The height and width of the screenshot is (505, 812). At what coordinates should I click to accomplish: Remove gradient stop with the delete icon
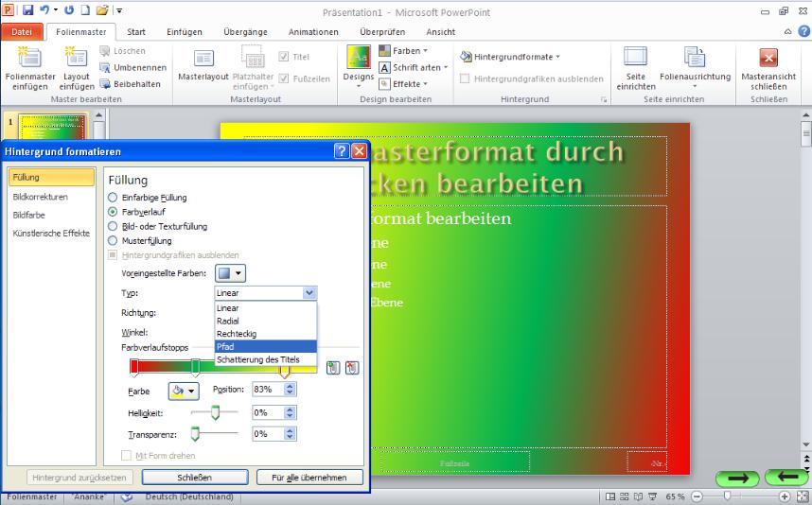(x=352, y=368)
